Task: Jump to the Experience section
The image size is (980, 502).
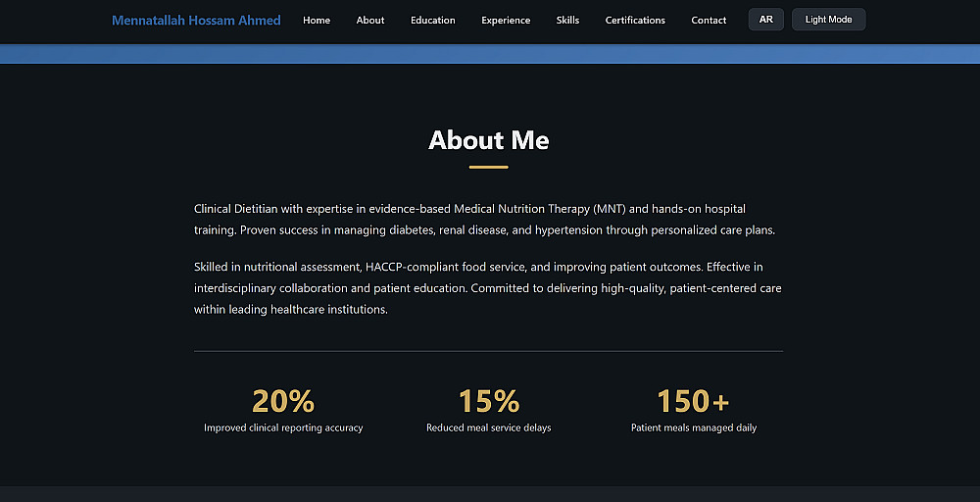Action: tap(506, 20)
